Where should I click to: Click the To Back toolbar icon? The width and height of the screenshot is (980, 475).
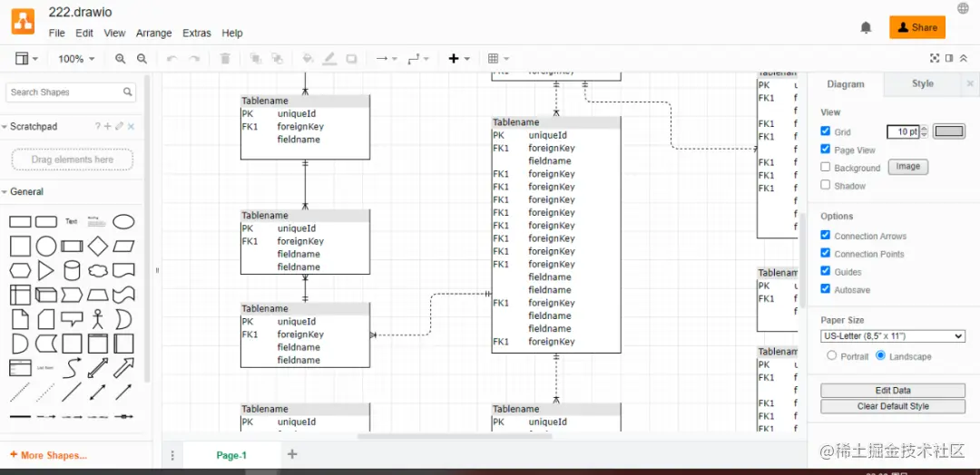coord(277,59)
